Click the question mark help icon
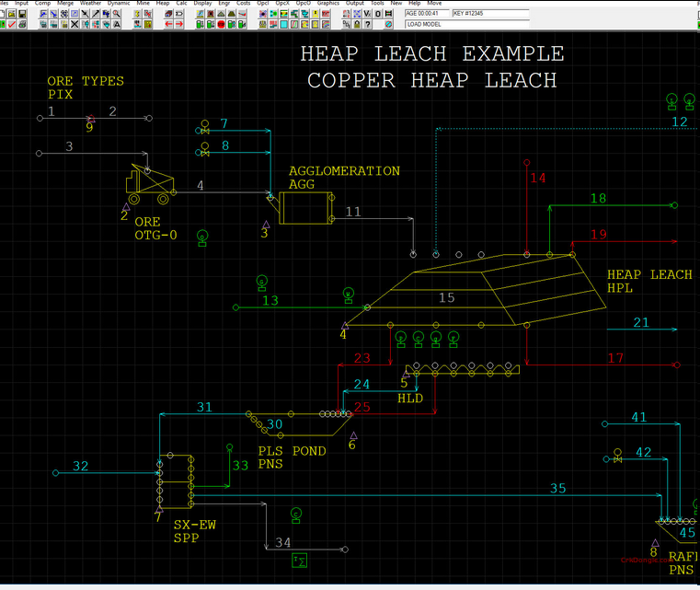Image resolution: width=700 pixels, height=590 pixels. point(368,25)
